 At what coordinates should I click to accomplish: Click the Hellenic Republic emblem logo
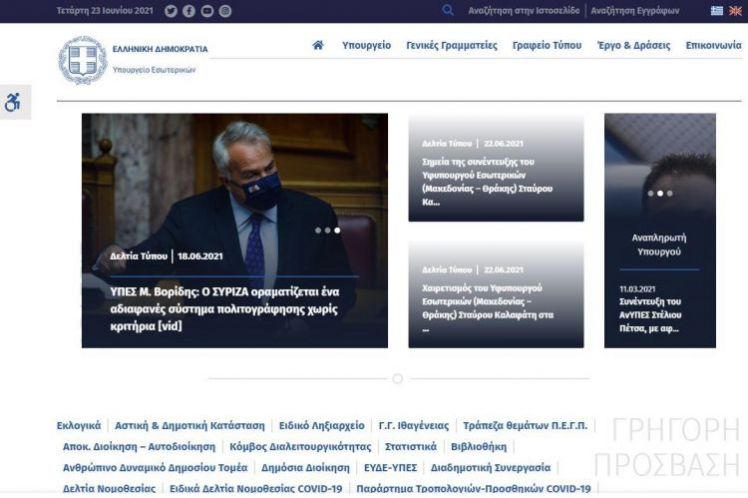[82, 60]
